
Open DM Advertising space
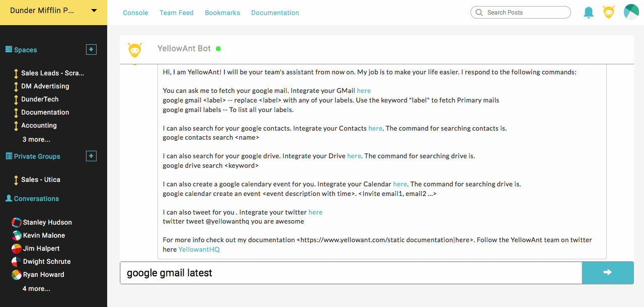[45, 86]
